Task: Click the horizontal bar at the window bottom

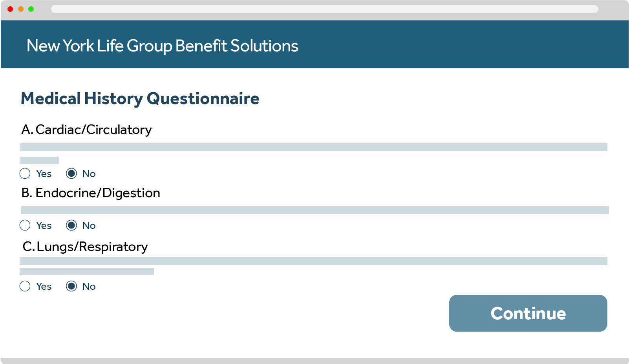Action: click(x=314, y=360)
